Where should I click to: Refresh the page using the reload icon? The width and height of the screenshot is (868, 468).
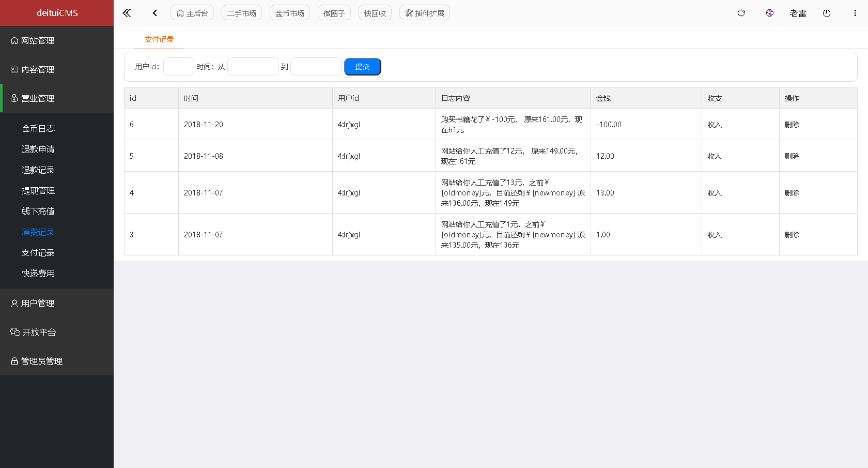coord(741,13)
